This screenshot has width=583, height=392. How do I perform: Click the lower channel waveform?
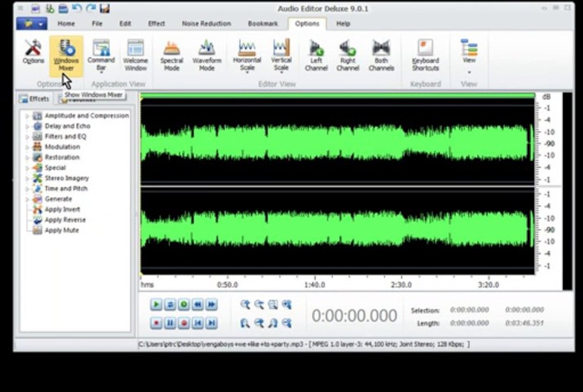click(337, 231)
